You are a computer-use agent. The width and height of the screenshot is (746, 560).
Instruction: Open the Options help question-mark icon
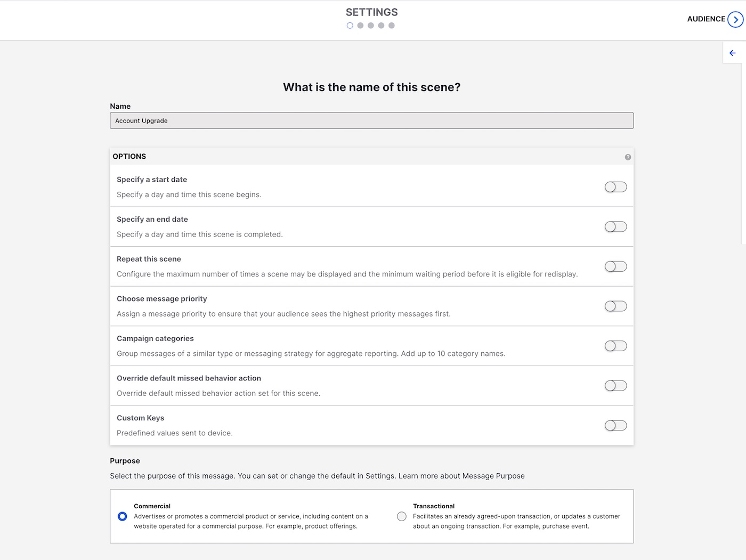[628, 157]
